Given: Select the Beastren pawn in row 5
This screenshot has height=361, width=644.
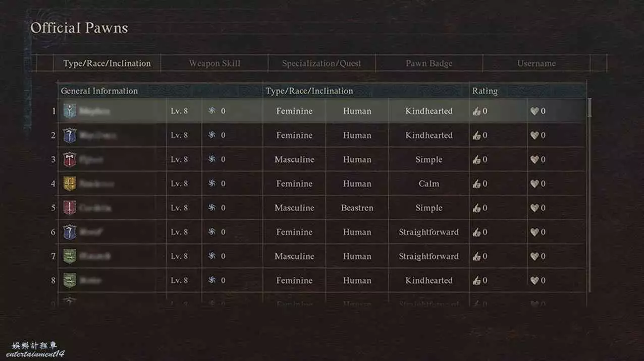Looking at the screenshot, I should [357, 208].
